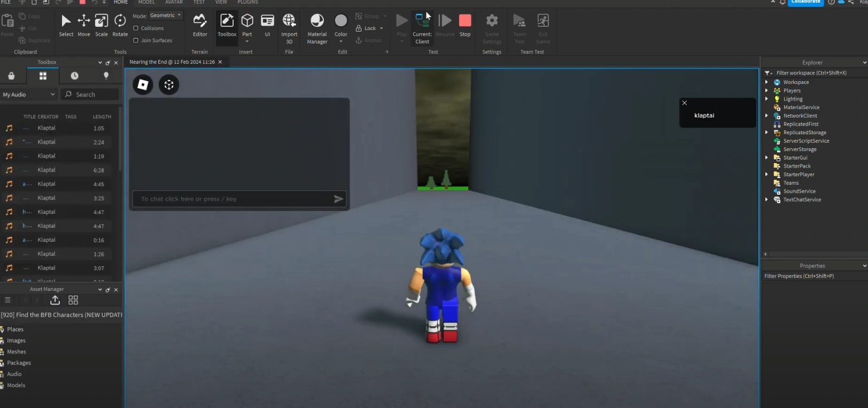Open the Mode Geometric dropdown
Screen dimensions: 868x408
[166, 16]
